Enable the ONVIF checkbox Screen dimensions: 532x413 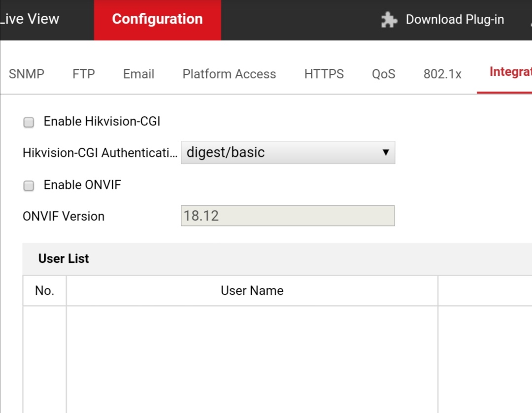point(28,185)
